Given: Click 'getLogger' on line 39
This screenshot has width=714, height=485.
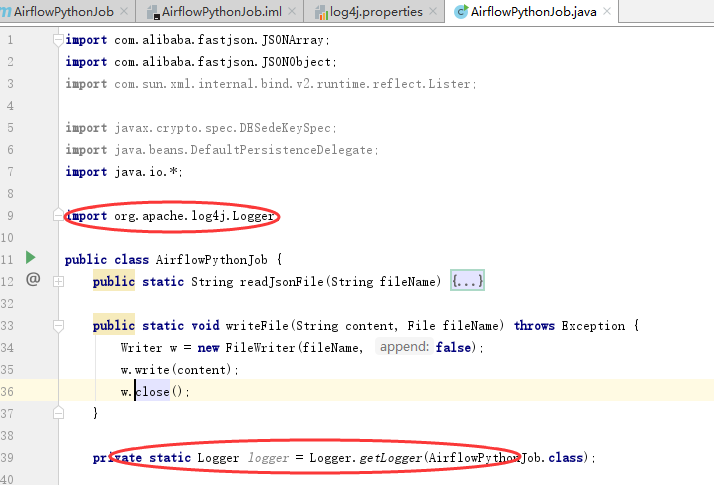Looking at the screenshot, I should pos(390,458).
